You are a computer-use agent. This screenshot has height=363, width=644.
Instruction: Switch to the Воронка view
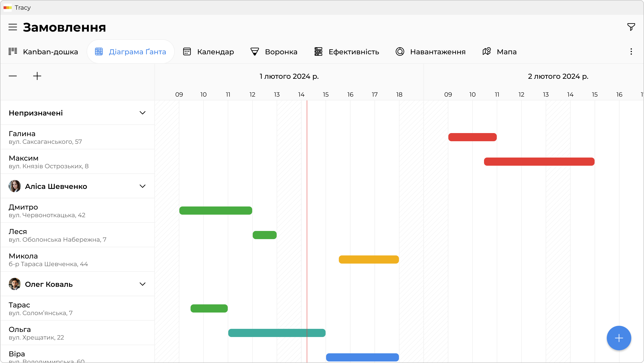click(x=274, y=52)
